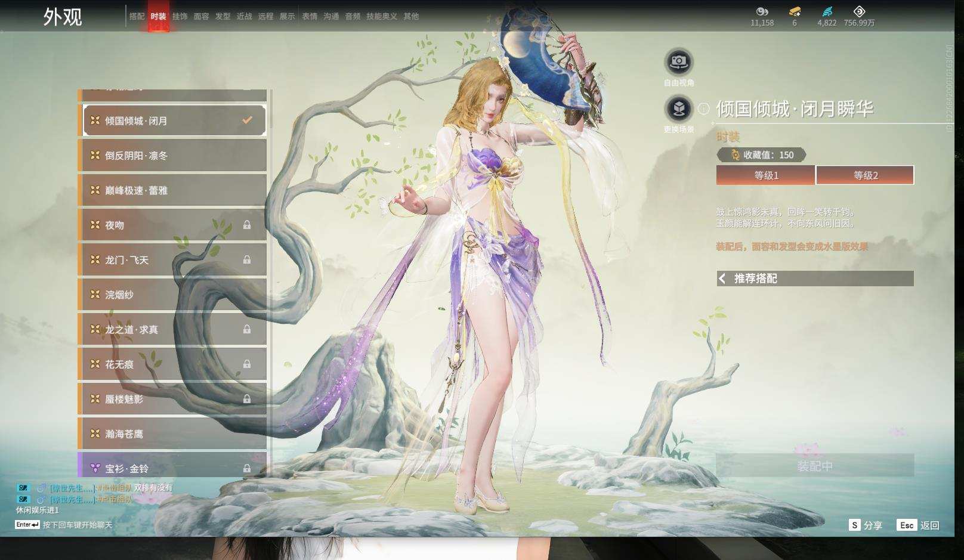Click the lock icon on 花无痕
This screenshot has width=964, height=560.
(247, 364)
